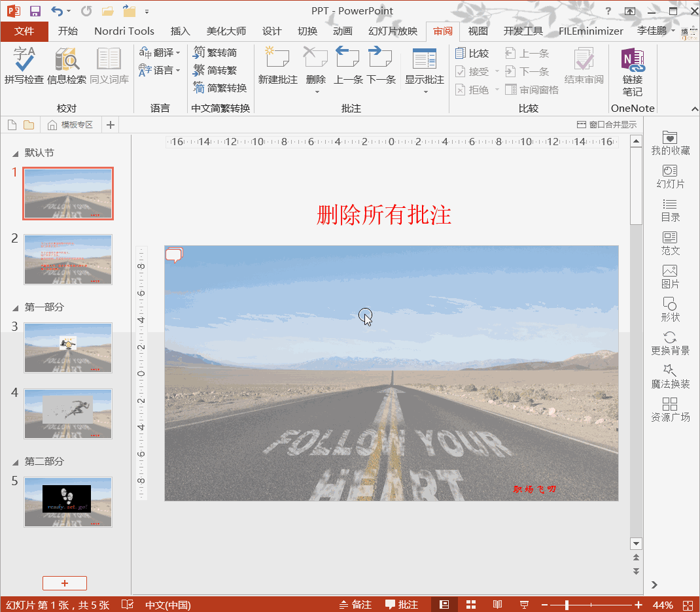This screenshot has height=612, width=700.
Task: Open 资源广场 resource plaza
Action: [670, 410]
